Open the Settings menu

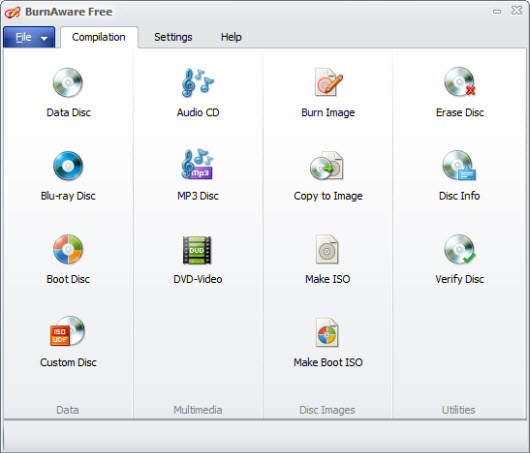click(x=173, y=37)
